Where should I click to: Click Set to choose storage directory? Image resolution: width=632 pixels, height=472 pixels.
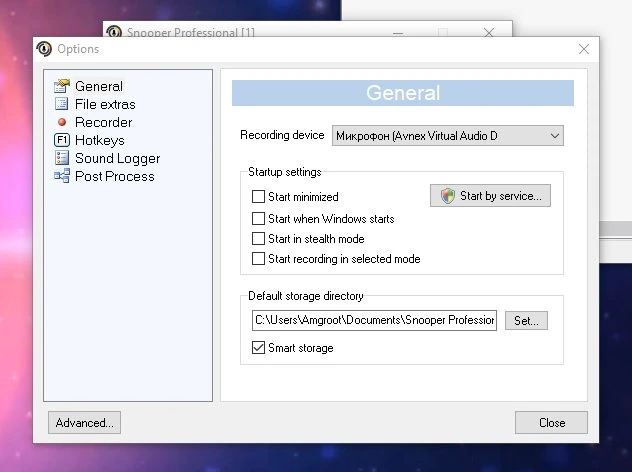pyautogui.click(x=526, y=321)
